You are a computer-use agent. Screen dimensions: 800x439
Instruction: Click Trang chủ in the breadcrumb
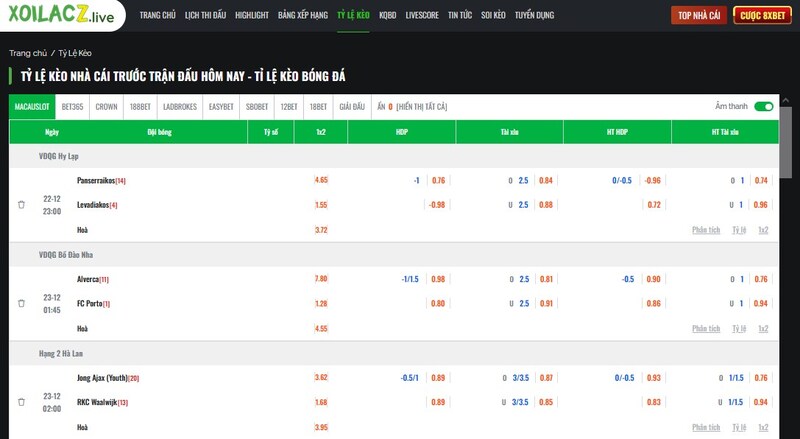click(28, 52)
